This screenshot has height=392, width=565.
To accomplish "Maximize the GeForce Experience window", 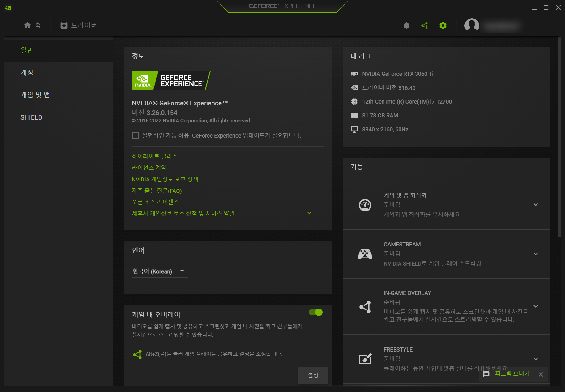I will (x=546, y=7).
